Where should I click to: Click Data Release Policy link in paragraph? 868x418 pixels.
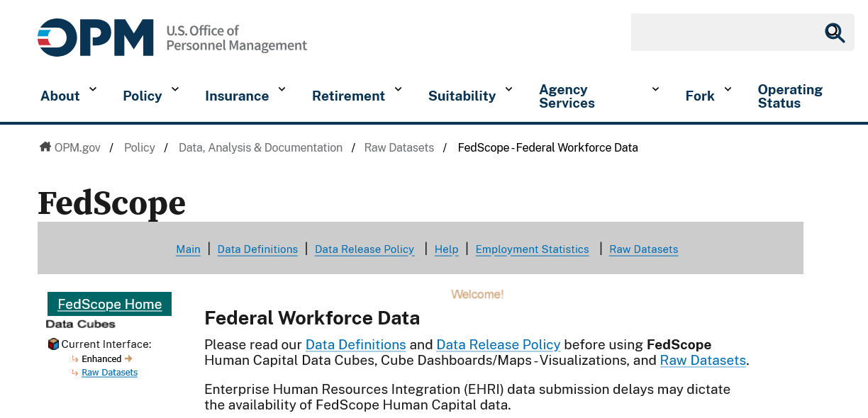tap(499, 345)
